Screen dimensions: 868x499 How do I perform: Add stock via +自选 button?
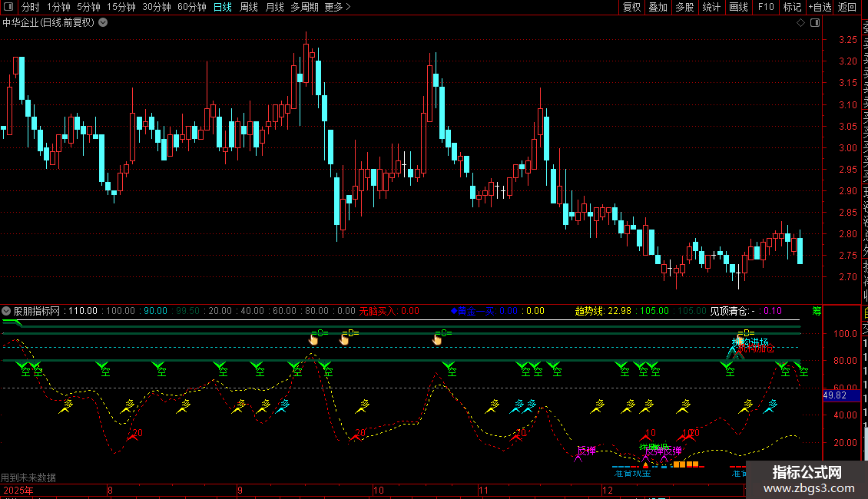[x=820, y=7]
